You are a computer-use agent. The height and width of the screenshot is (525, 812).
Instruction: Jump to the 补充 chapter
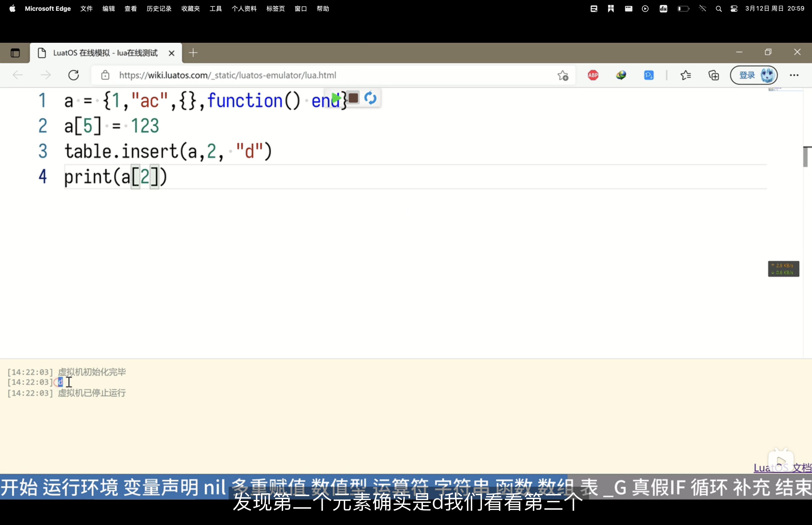point(751,487)
